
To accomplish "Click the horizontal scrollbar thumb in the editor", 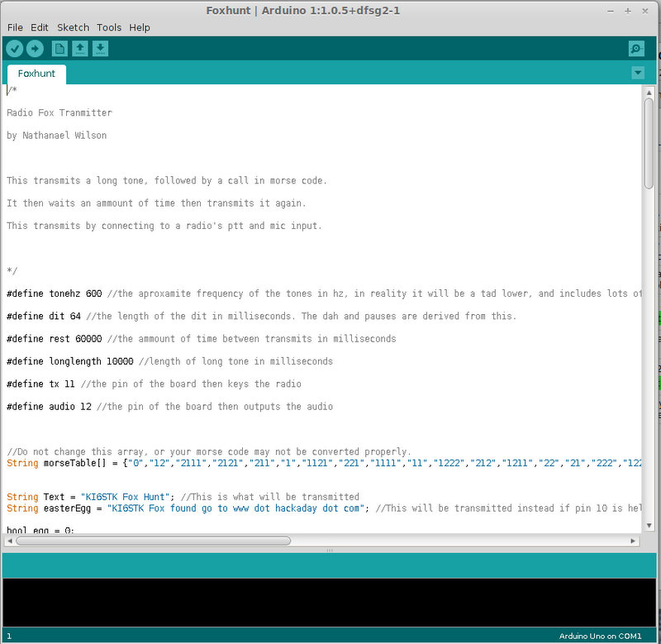I will 153,541.
